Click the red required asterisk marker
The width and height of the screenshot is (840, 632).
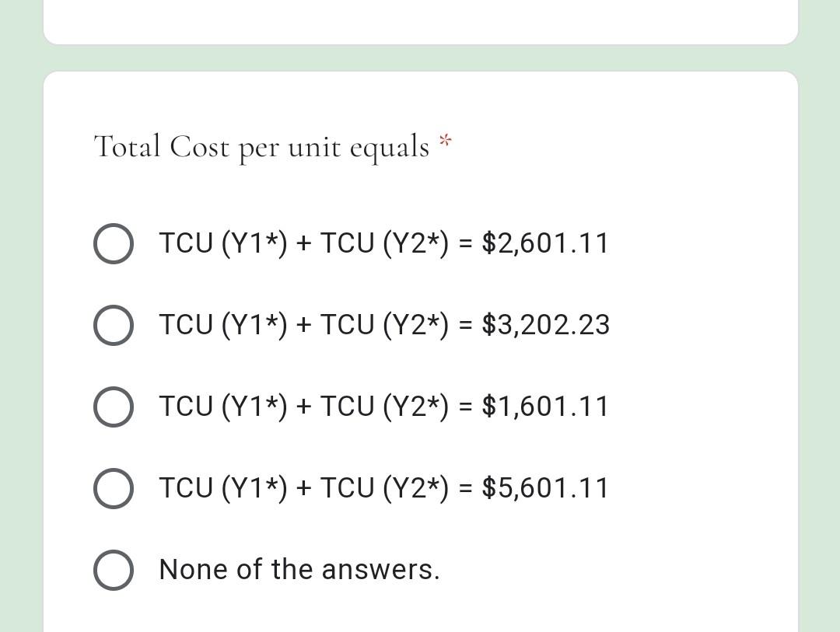(446, 141)
